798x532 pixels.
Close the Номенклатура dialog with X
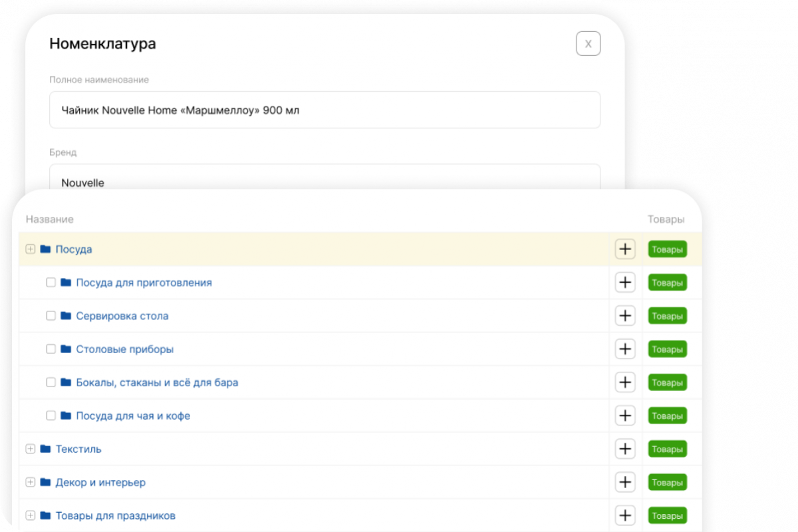point(588,44)
